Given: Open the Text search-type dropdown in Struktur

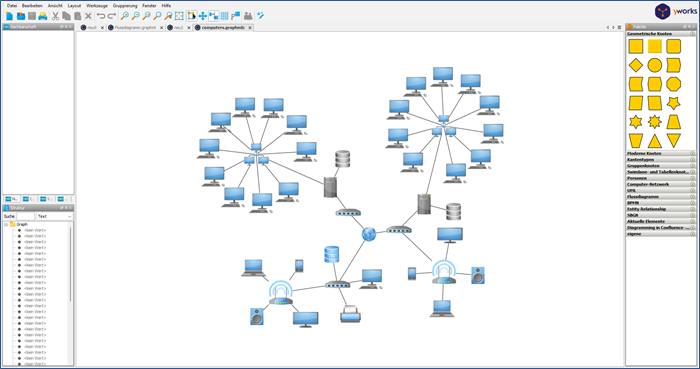Looking at the screenshot, I should [x=54, y=216].
